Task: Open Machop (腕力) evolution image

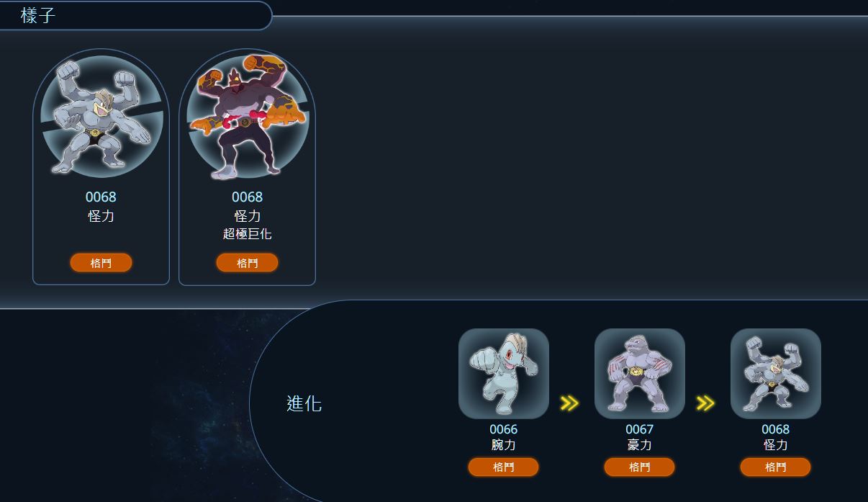Action: (504, 373)
